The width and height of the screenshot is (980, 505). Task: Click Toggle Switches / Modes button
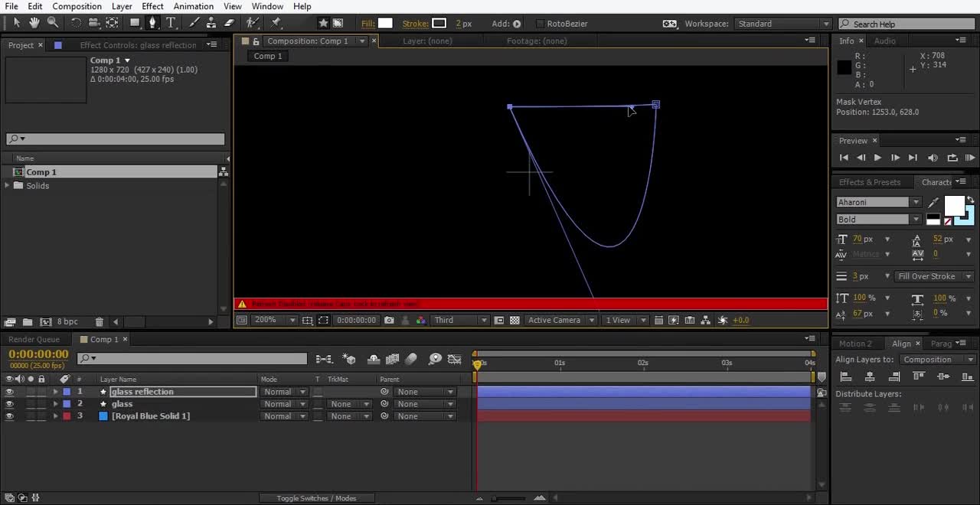click(316, 498)
